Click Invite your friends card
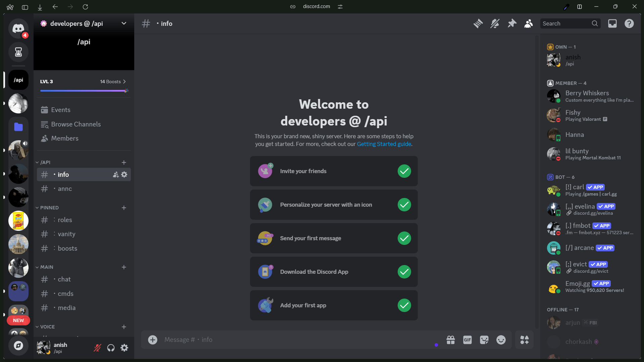 pyautogui.click(x=334, y=171)
